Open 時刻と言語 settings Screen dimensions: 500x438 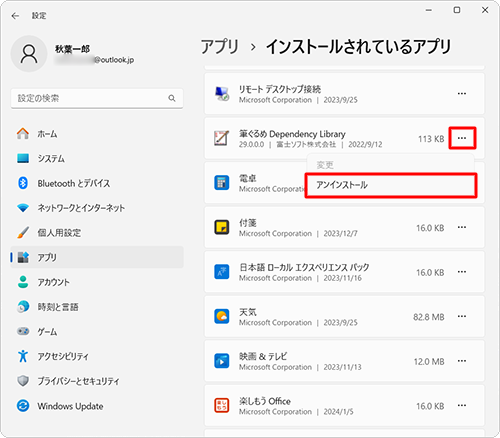tap(97, 307)
